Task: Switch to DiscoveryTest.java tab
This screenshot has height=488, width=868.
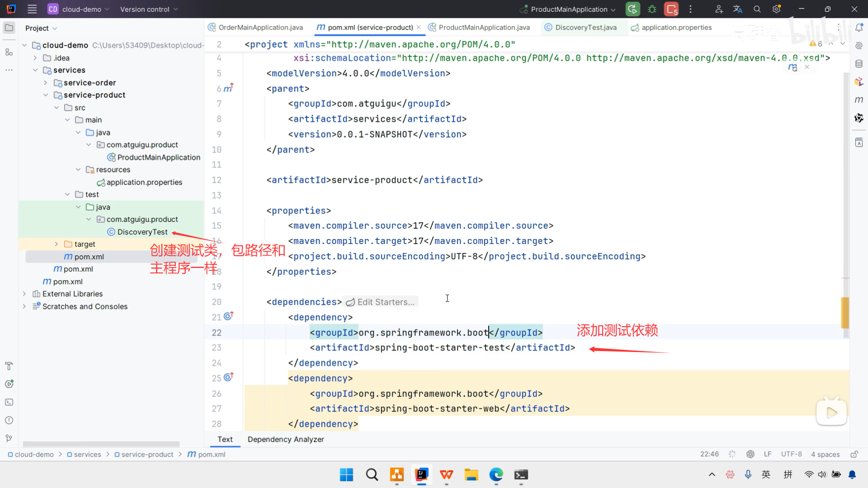Action: click(585, 28)
